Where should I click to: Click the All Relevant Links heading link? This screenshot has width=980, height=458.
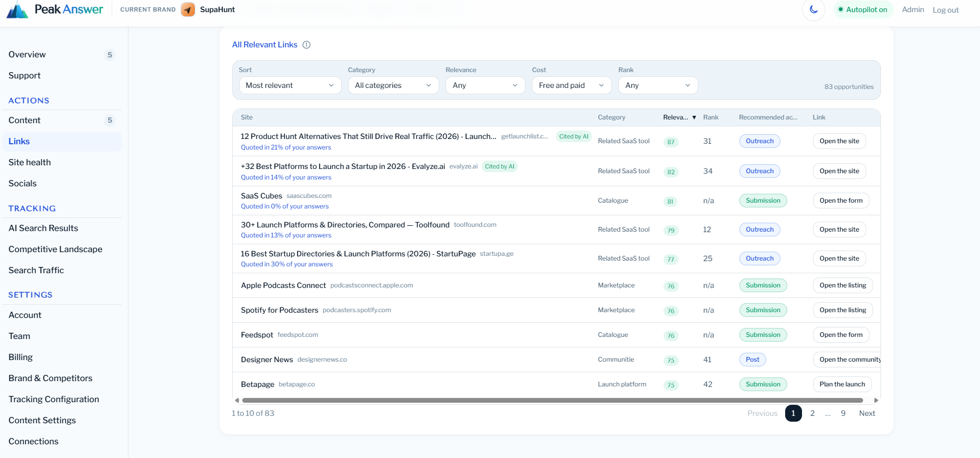pyautogui.click(x=265, y=45)
